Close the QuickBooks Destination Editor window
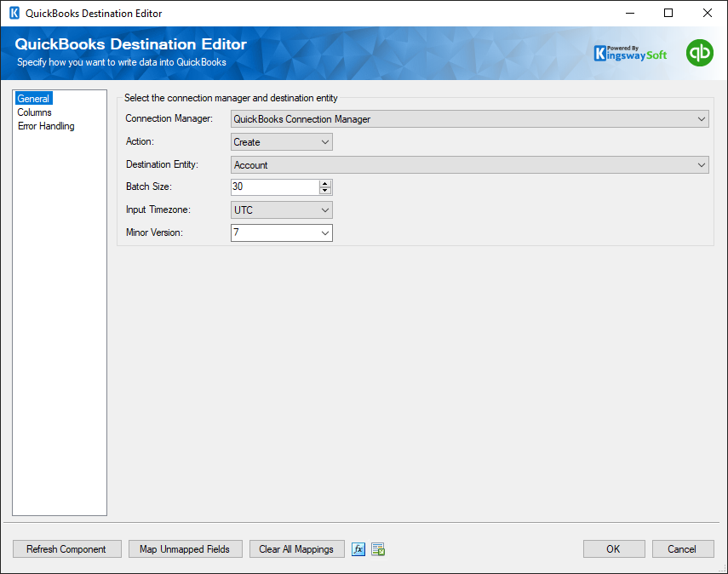The height and width of the screenshot is (574, 728). 707,13
